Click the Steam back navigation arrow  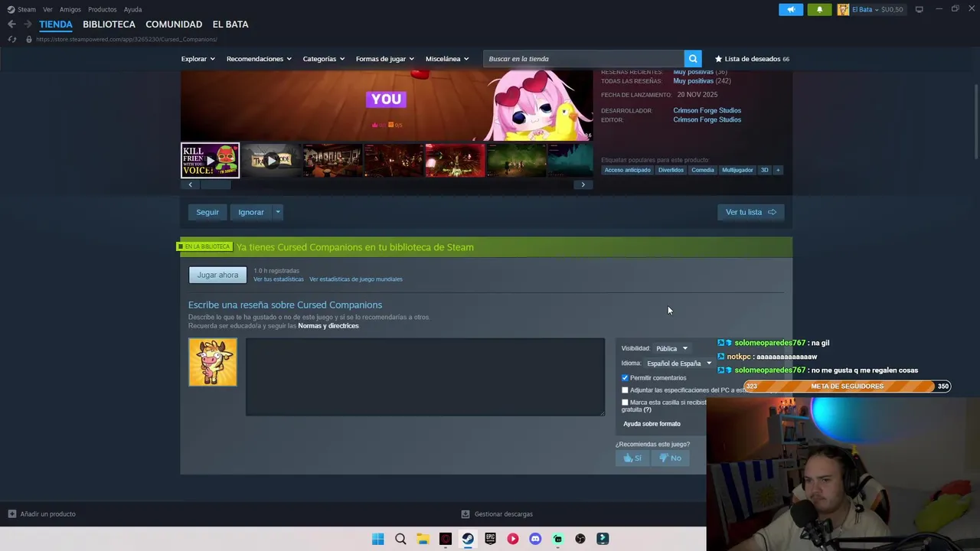click(11, 24)
